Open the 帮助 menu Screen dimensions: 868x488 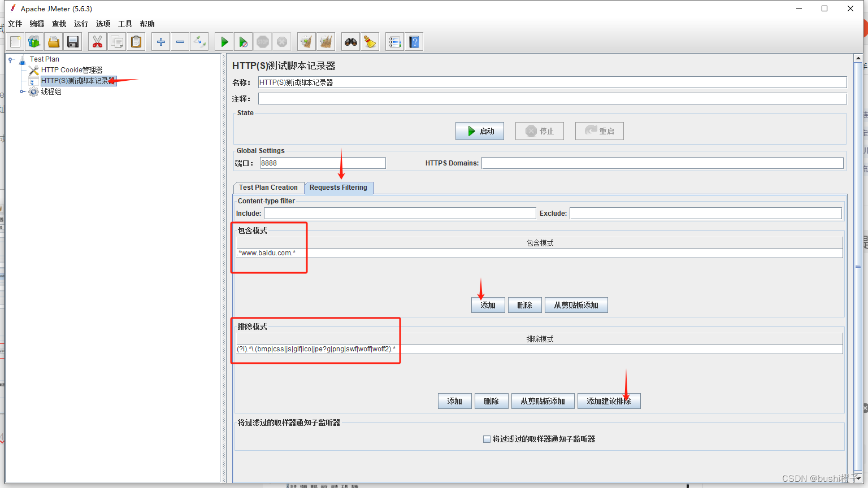(x=147, y=24)
